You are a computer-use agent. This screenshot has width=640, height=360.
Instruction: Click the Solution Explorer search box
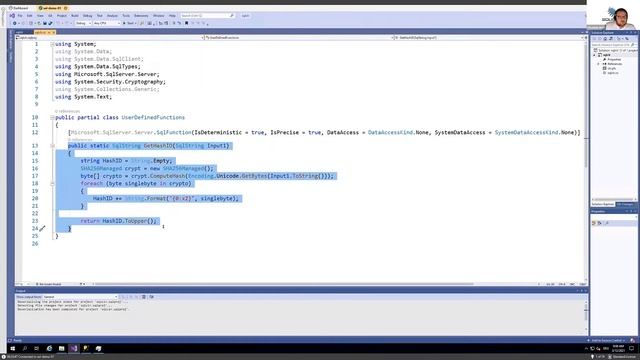[613, 45]
